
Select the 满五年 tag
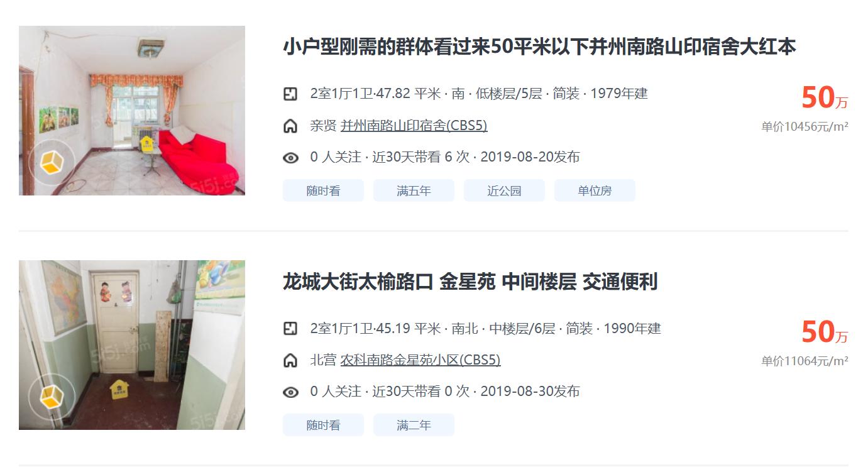click(x=414, y=190)
